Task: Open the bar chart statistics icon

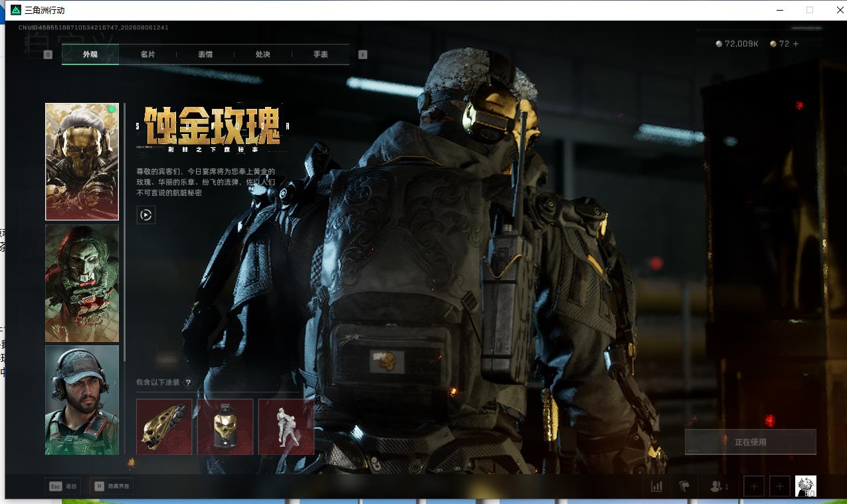Action: click(657, 487)
